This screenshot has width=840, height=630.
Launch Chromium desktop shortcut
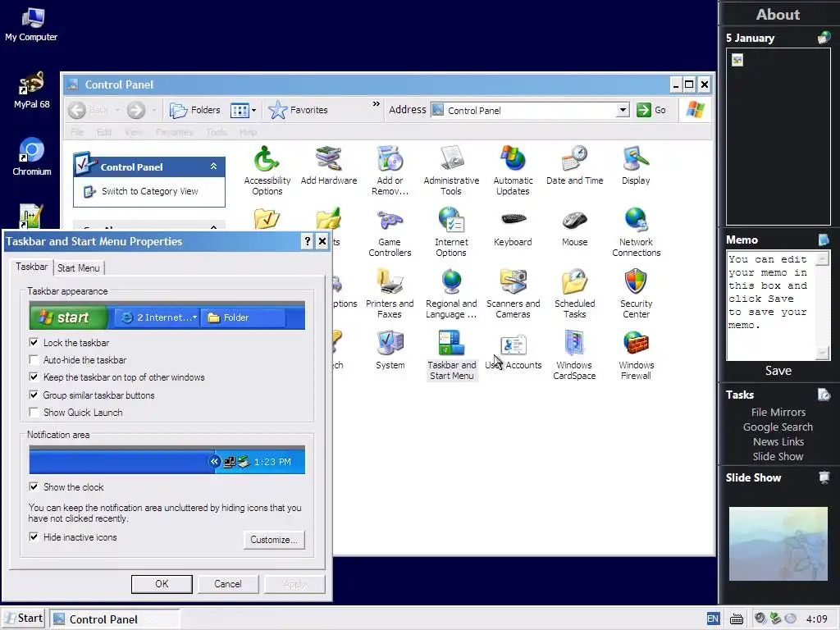(x=32, y=157)
